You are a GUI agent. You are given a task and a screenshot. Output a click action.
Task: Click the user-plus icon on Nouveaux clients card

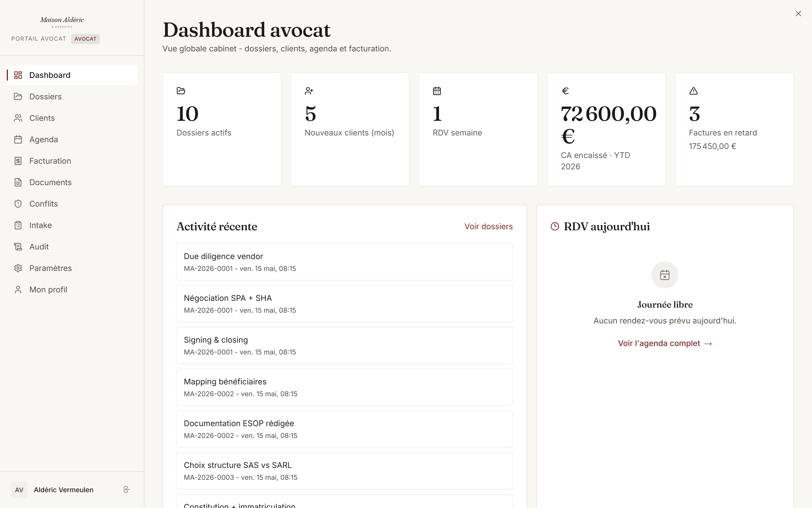coord(309,91)
